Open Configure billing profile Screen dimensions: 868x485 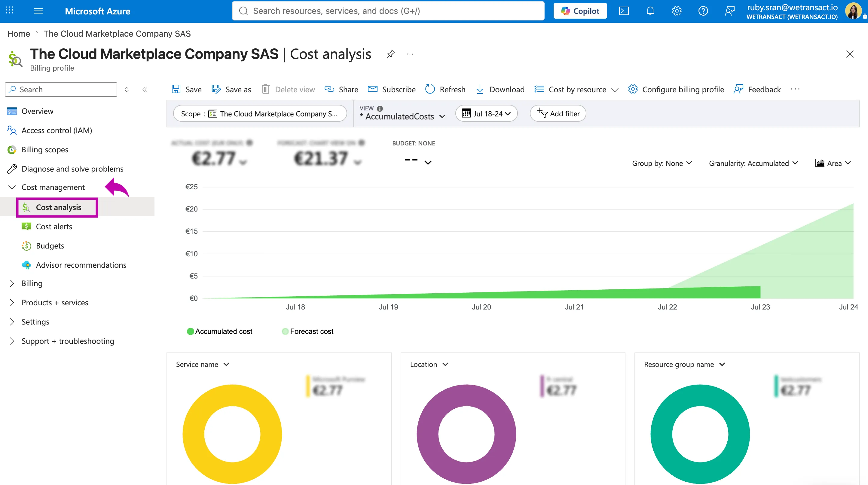click(676, 89)
